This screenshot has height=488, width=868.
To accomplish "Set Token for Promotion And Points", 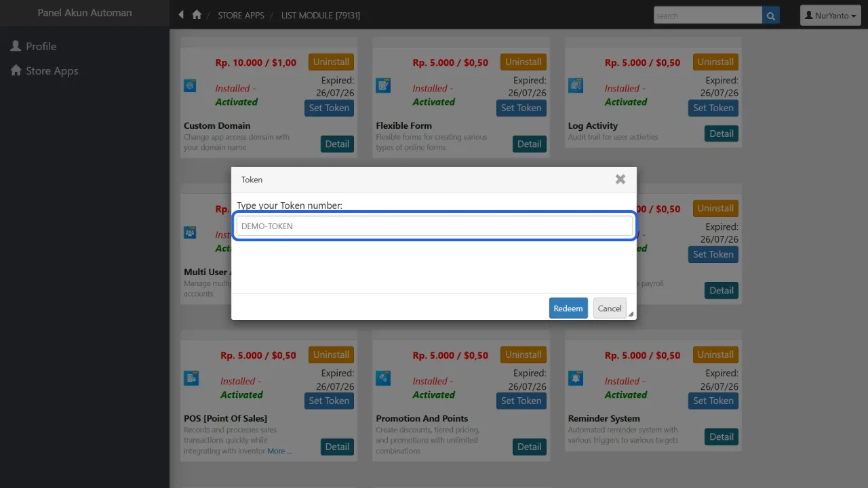I will click(521, 401).
